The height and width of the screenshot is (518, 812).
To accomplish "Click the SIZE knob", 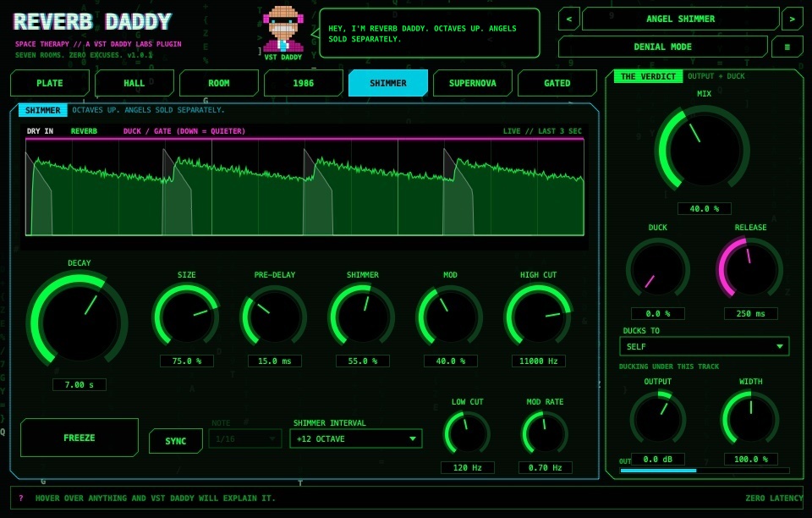I will pos(186,316).
